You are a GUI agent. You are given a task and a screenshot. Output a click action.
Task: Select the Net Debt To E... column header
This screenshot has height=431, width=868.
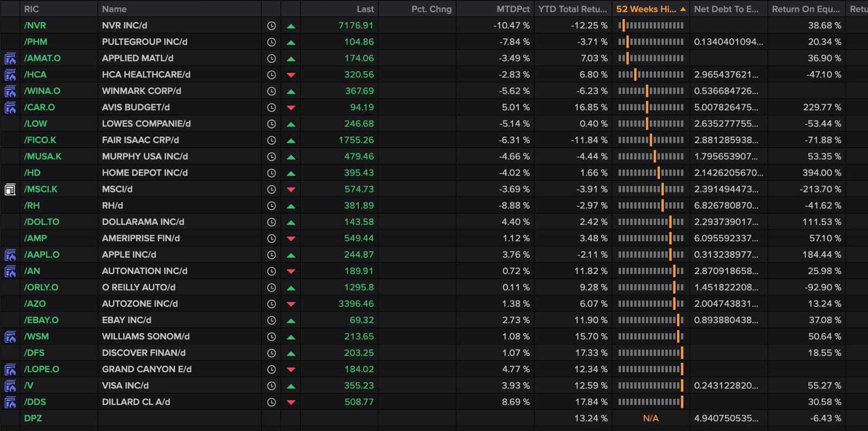pyautogui.click(x=726, y=9)
